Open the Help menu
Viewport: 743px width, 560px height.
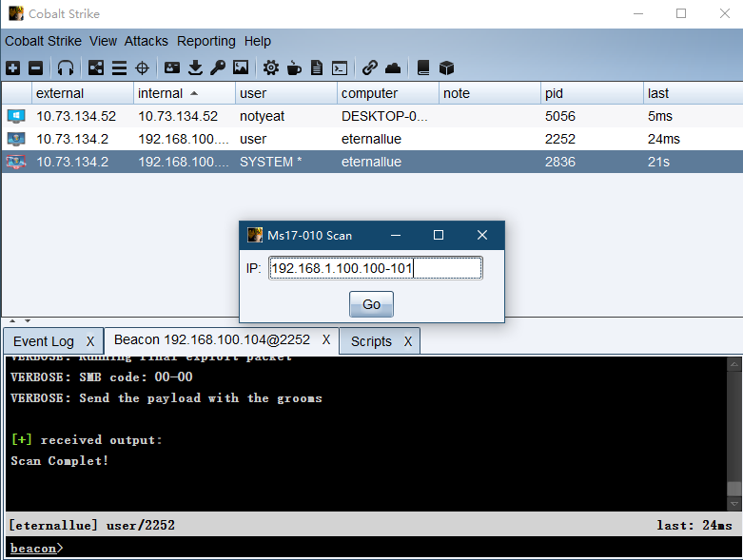257,41
